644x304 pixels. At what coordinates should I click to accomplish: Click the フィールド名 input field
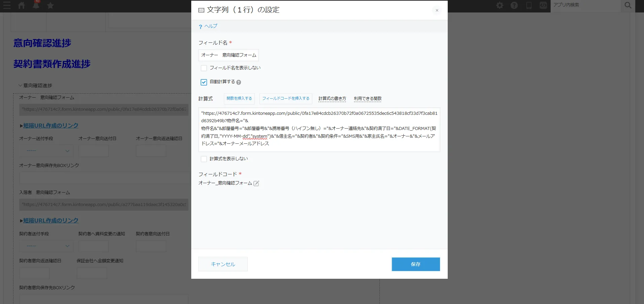coord(228,55)
